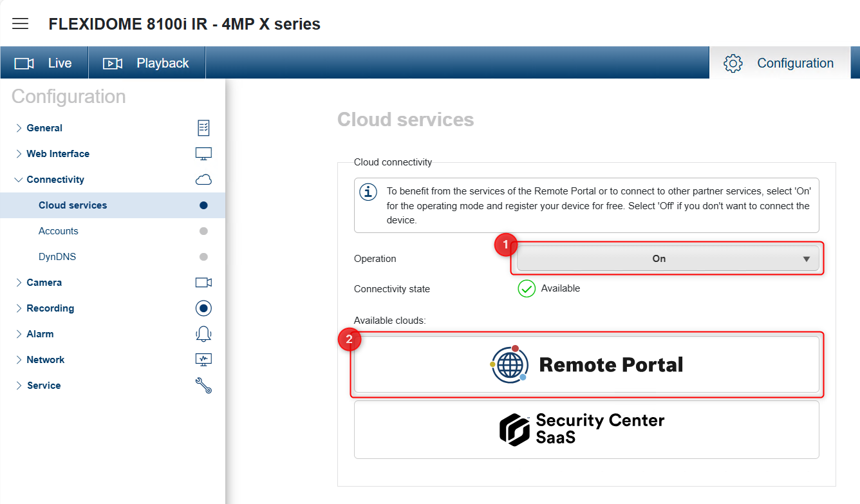The image size is (860, 504).
Task: Expand the Camera section
Action: 44,283
